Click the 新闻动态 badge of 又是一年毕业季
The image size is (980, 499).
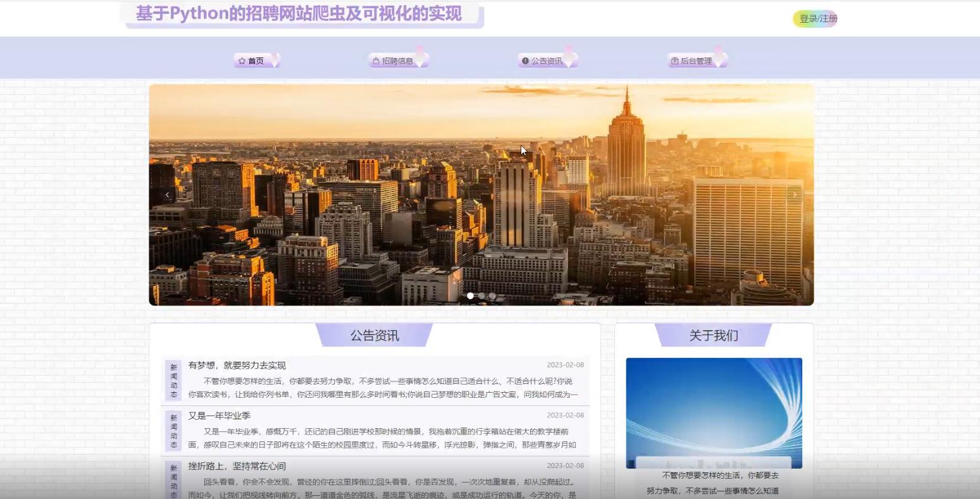(173, 430)
